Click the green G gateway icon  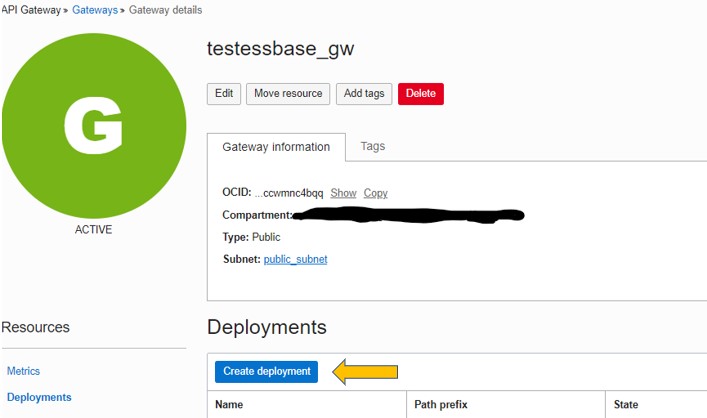94,126
